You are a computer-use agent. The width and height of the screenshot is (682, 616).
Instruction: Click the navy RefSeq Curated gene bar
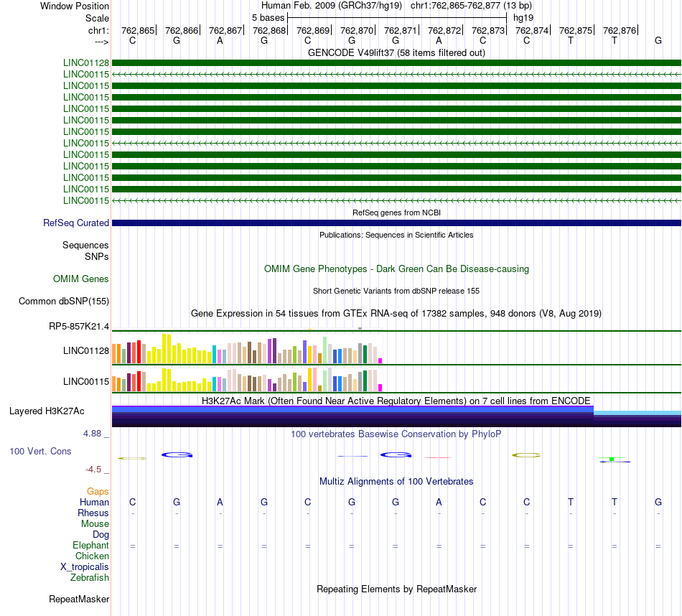(396, 223)
